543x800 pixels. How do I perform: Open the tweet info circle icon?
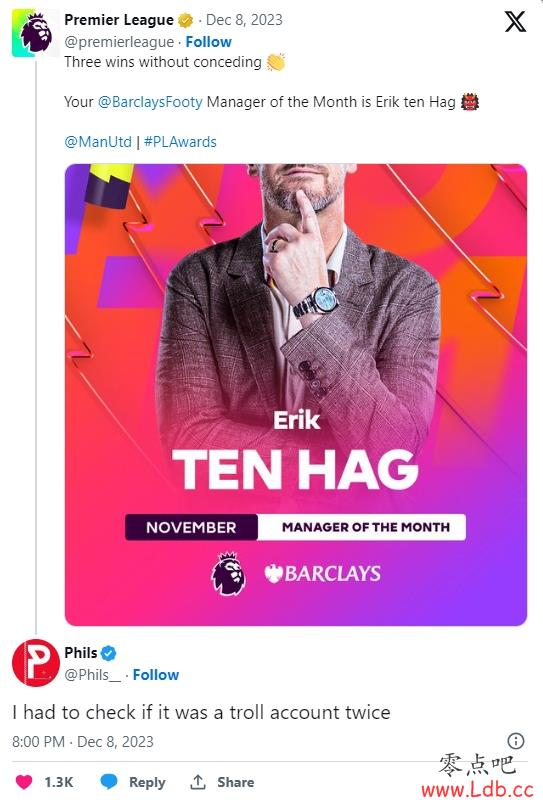[x=516, y=740]
